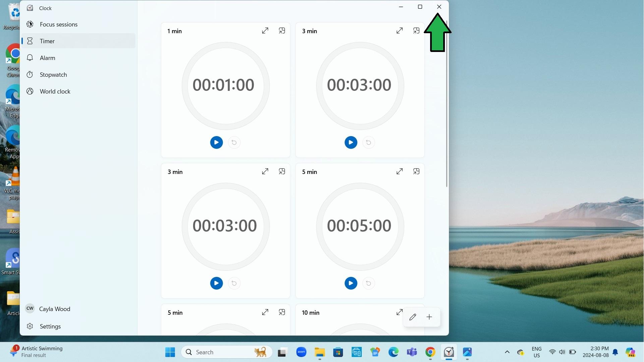Click the taskbar Search box
This screenshot has width=644, height=362.
coord(227,352)
